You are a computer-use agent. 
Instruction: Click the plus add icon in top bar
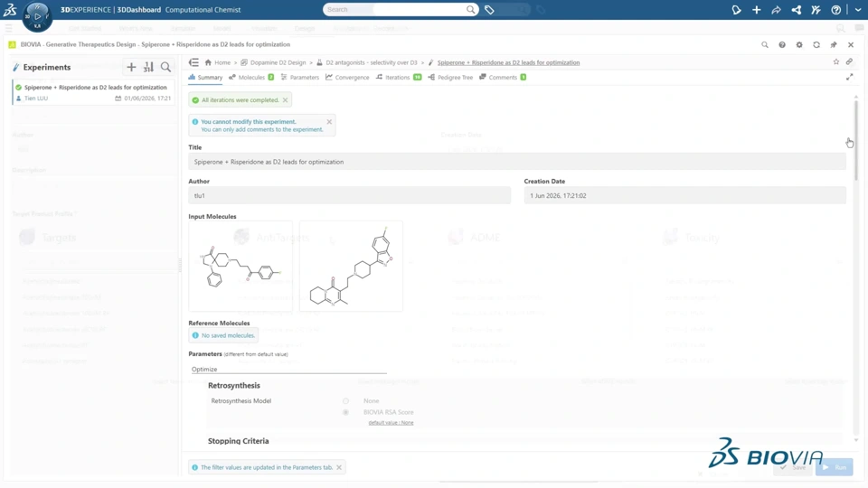[756, 9]
